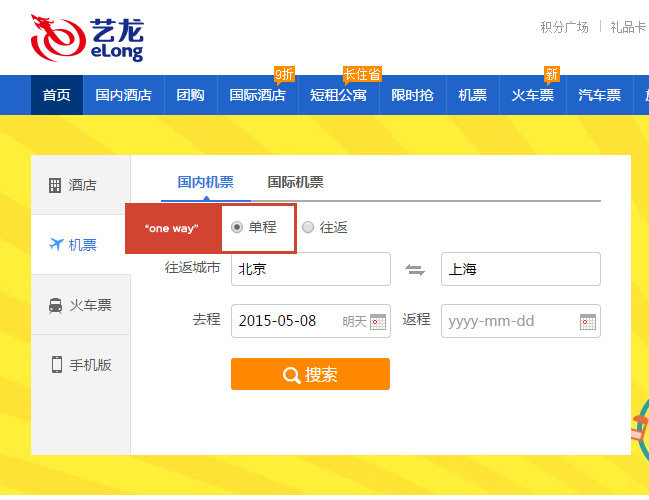Open 汽车票 in navigation bar
The width and height of the screenshot is (649, 500).
point(599,95)
